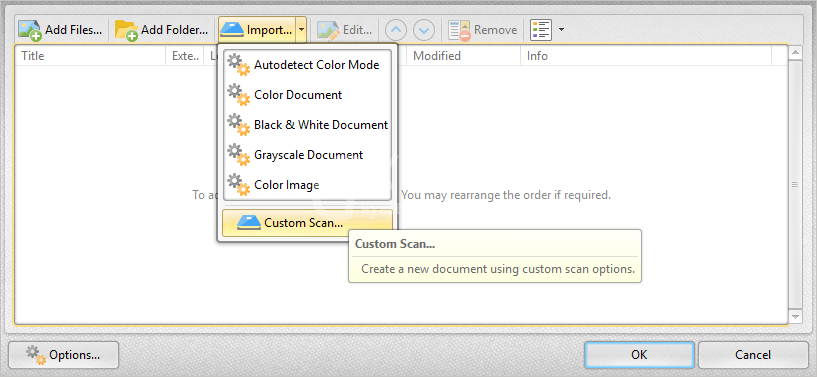Click the list view mode icon
This screenshot has width=817, height=377.
541,30
